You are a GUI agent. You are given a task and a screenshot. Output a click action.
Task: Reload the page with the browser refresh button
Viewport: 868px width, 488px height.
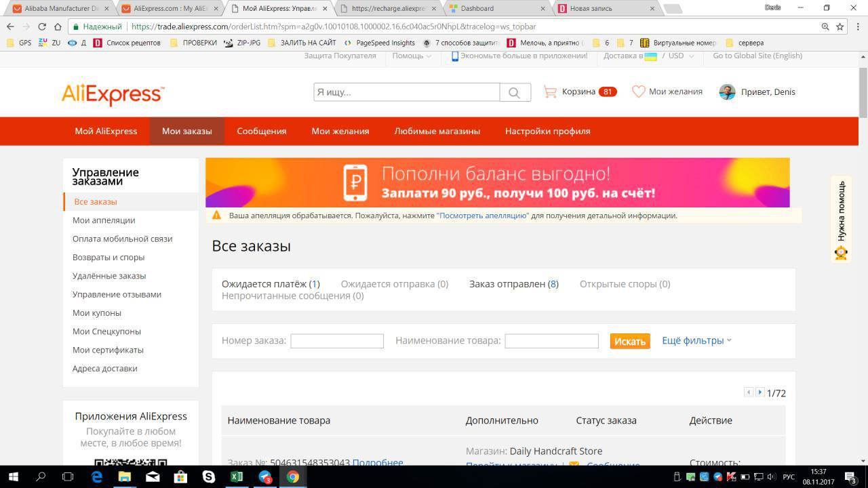42,26
